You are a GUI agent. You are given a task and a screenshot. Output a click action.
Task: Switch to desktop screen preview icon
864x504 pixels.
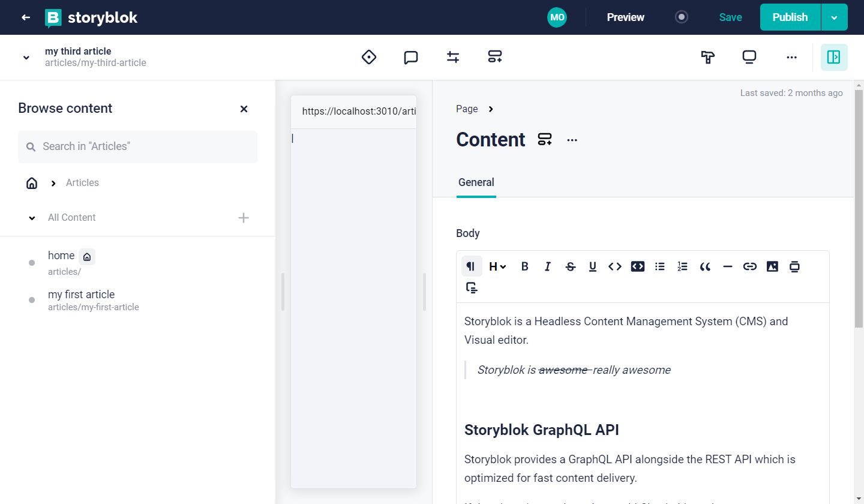click(749, 57)
